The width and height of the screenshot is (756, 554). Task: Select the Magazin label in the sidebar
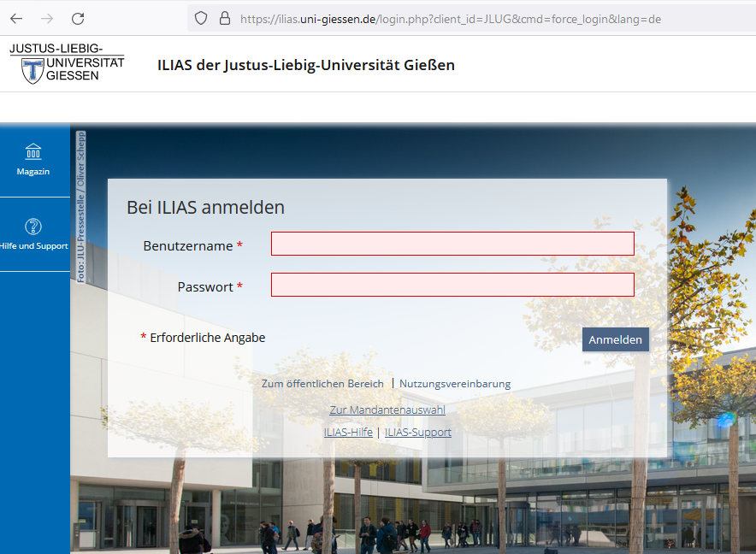pyautogui.click(x=32, y=171)
